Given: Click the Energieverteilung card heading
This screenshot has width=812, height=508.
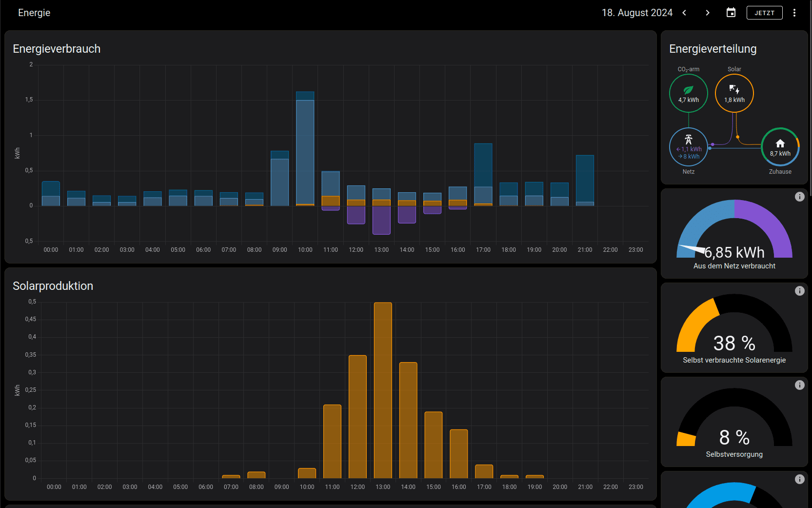Looking at the screenshot, I should tap(713, 49).
